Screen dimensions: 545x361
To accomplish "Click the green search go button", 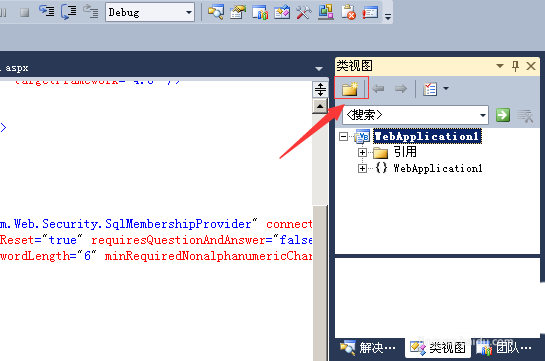I will pos(503,115).
